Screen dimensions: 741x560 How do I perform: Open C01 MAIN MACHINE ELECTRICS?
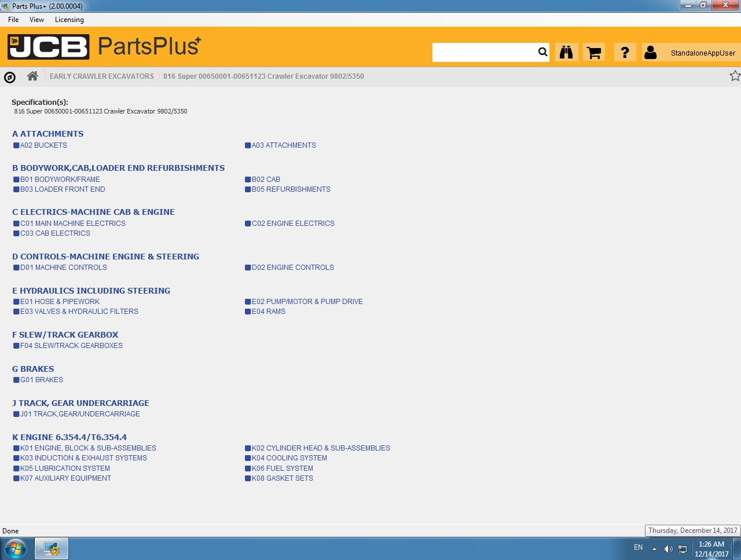(73, 224)
